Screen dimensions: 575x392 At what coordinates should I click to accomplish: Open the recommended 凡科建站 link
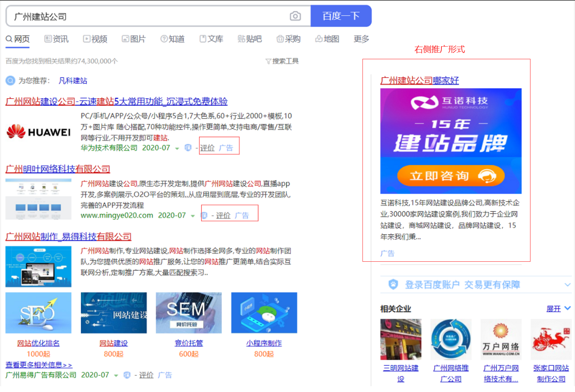pos(73,81)
